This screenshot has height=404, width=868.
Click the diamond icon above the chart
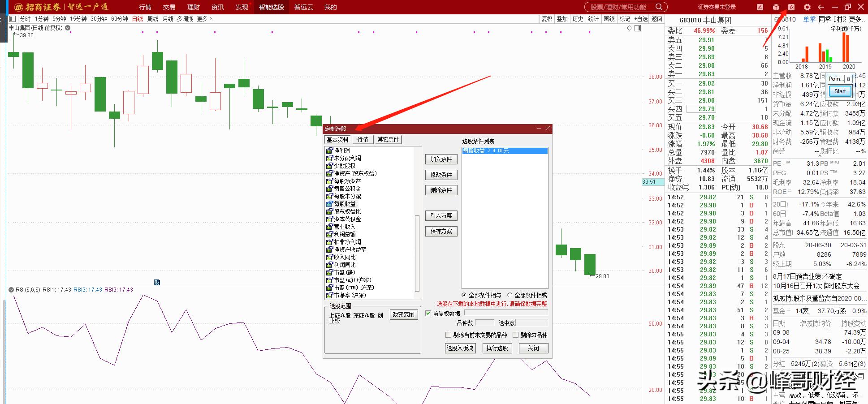click(x=629, y=28)
